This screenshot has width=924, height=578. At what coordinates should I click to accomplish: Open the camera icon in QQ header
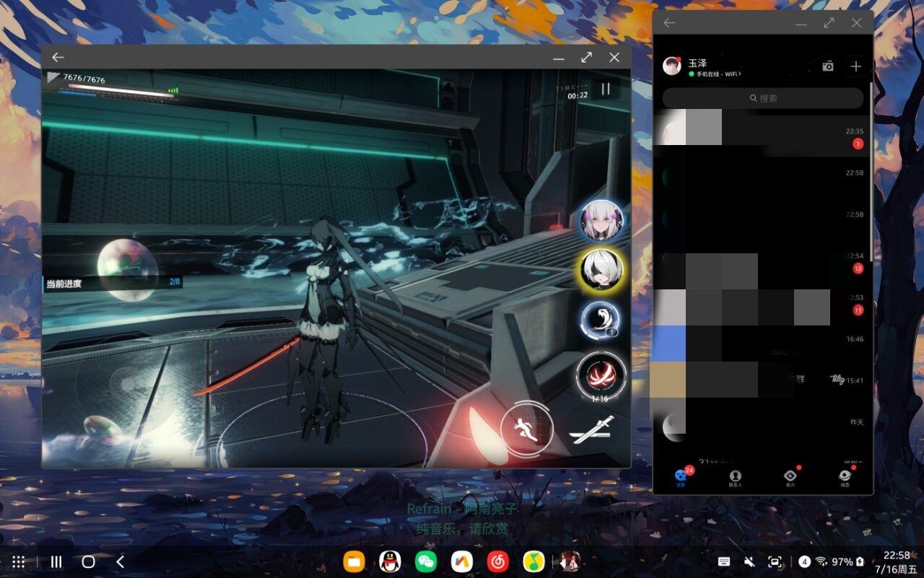point(828,66)
